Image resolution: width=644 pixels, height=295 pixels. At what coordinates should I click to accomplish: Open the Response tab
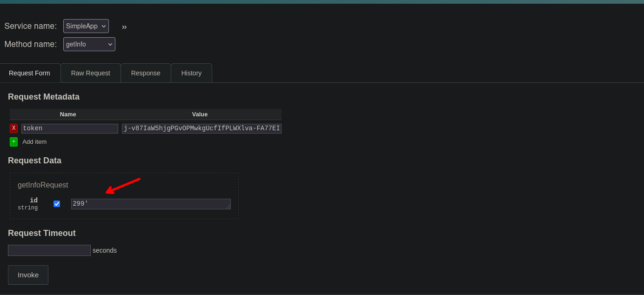click(x=146, y=73)
